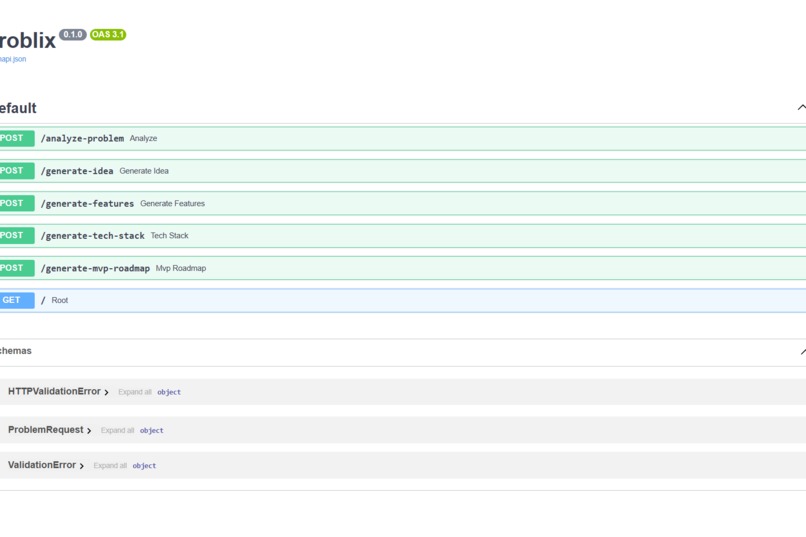
Task: Click the POST badge for /analyze-problem
Action: click(16, 138)
